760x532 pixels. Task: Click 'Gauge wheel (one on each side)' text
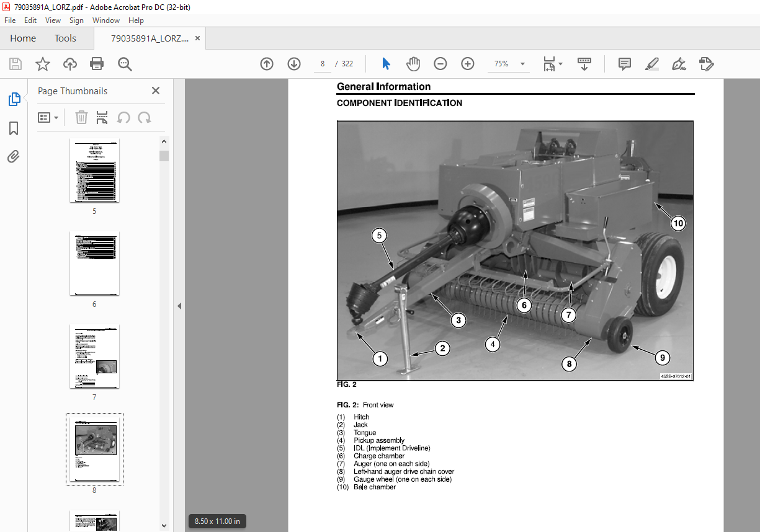point(403,479)
